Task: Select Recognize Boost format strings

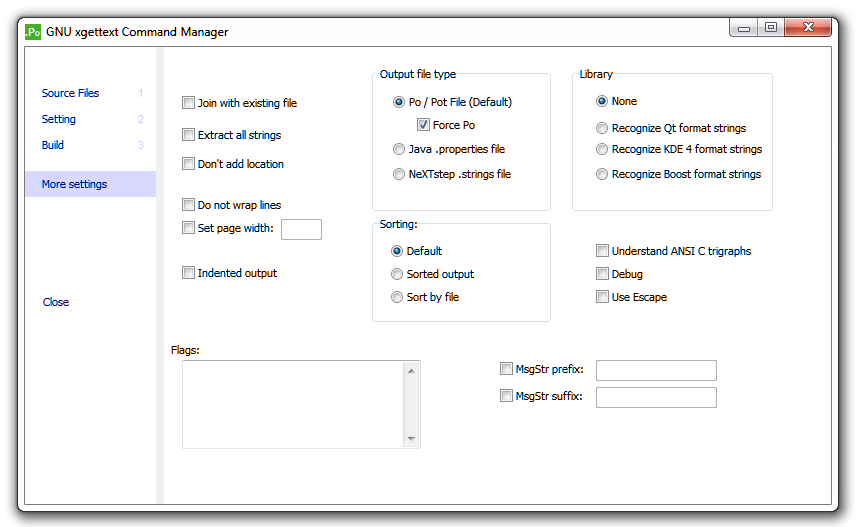Action: pos(602,174)
